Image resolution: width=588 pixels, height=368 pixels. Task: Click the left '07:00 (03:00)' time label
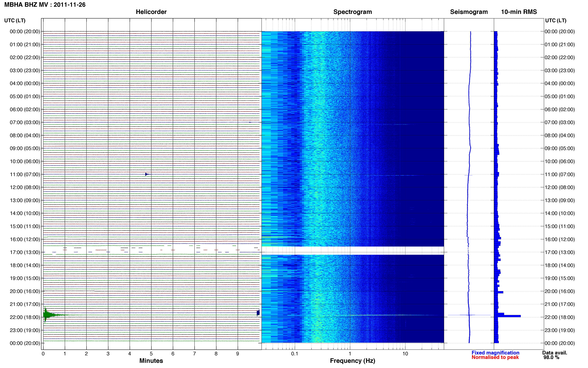tap(25, 122)
